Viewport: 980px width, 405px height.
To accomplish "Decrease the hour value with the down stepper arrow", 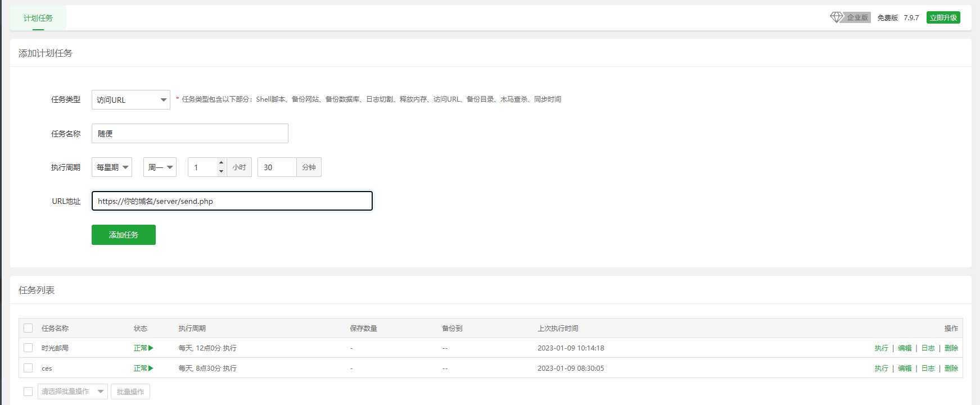I will (x=222, y=171).
